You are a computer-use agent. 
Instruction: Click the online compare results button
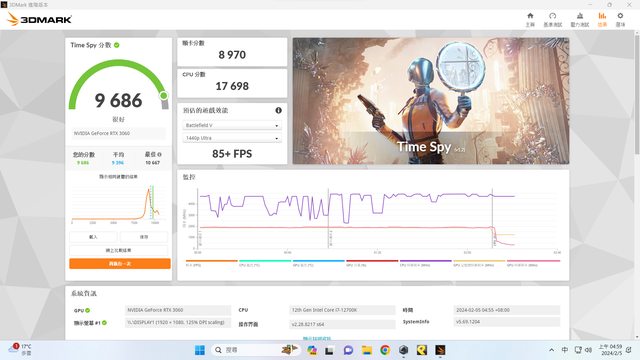(118, 250)
